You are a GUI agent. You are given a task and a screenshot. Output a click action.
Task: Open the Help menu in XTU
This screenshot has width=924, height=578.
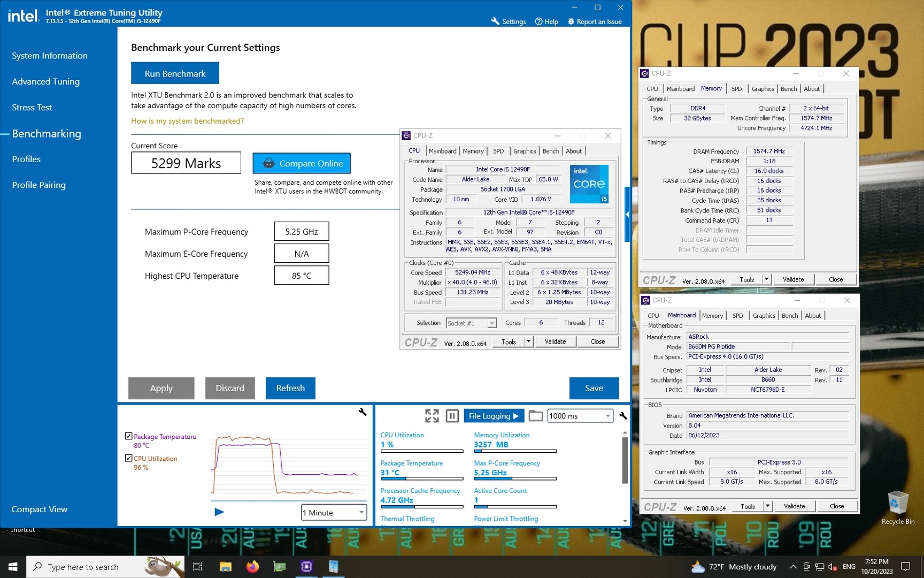pyautogui.click(x=546, y=21)
